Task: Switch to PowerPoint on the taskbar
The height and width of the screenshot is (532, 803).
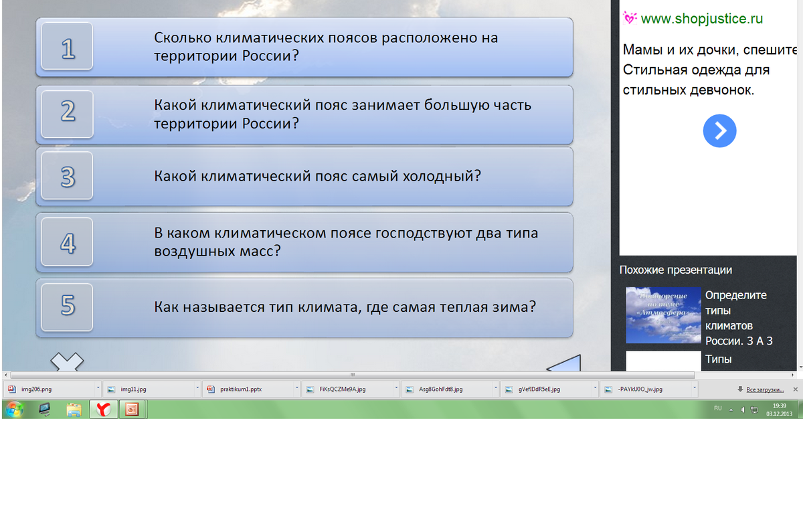Action: click(x=132, y=410)
